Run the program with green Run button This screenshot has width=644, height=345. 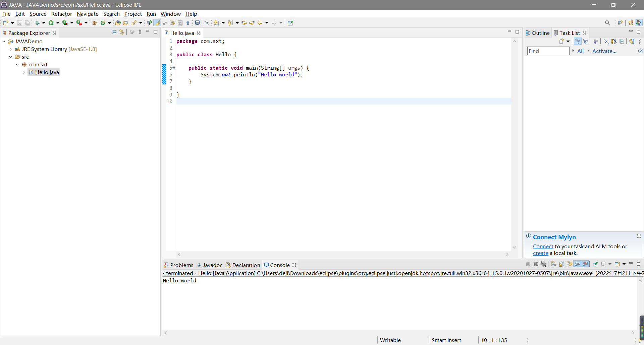point(51,23)
